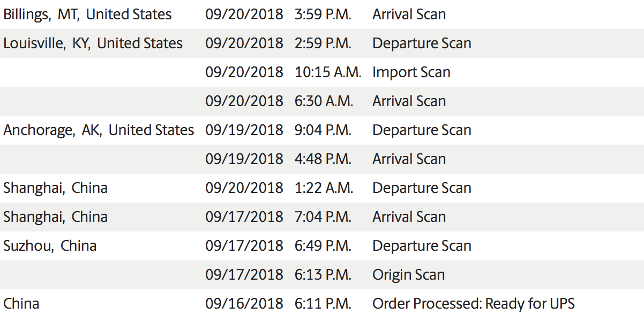
Task: Click the 2:59 P.M. Departure Scan status
Action: 422,43
